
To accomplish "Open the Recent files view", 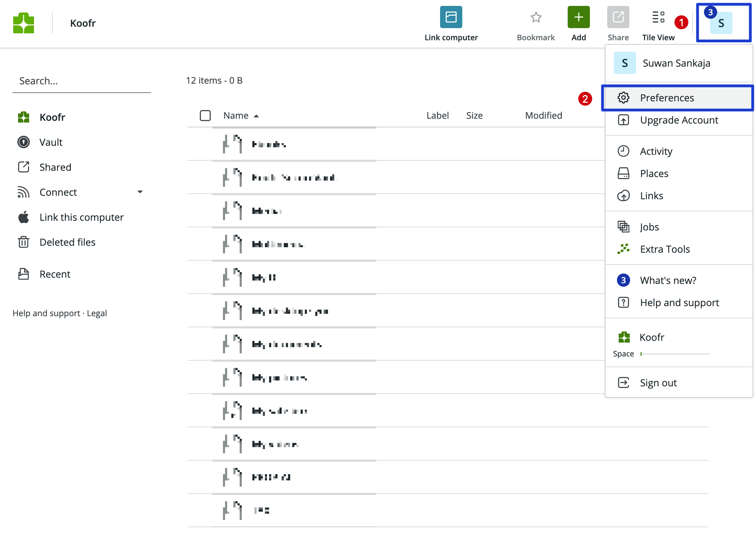I will 54,274.
